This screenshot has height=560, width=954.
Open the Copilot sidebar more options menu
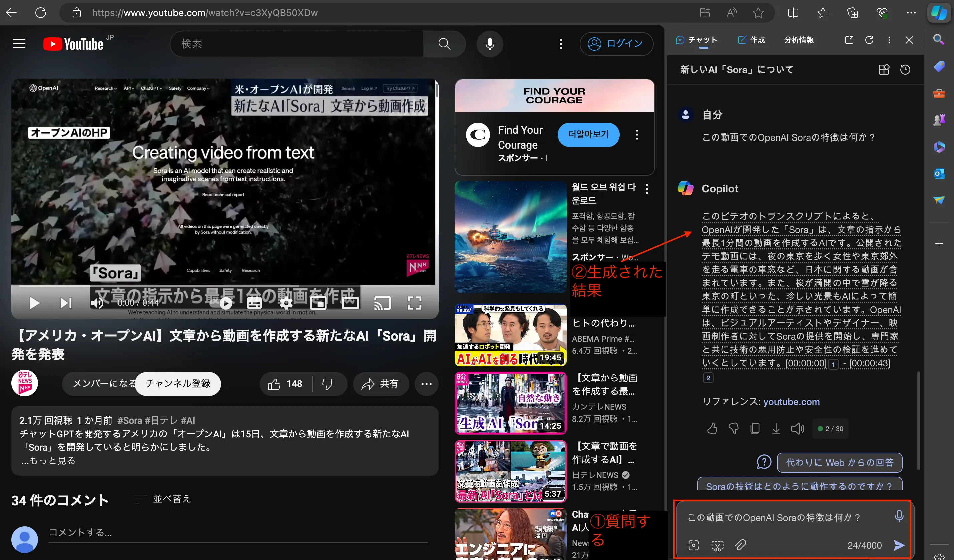point(889,40)
